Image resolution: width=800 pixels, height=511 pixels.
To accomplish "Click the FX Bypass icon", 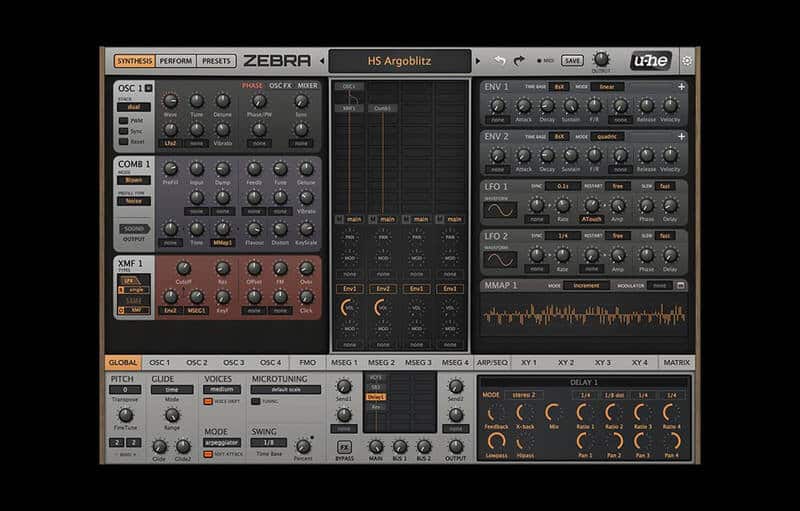I will [344, 447].
